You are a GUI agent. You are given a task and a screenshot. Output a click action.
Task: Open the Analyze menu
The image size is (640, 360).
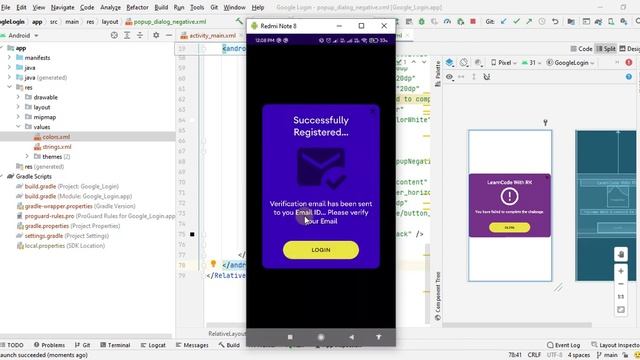(110, 7)
